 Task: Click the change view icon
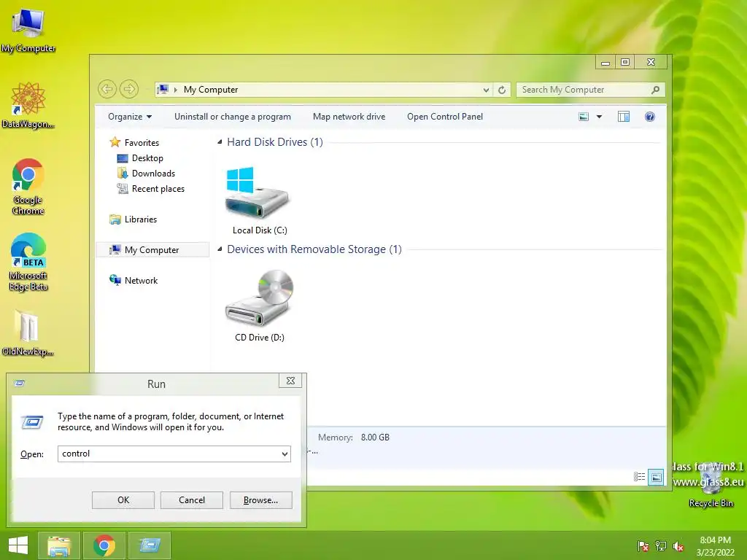(584, 117)
